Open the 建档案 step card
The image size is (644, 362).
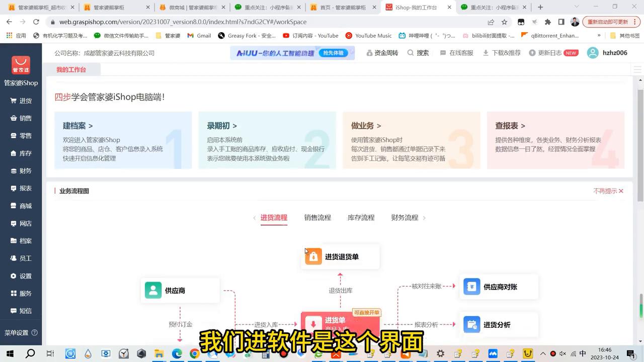123,140
